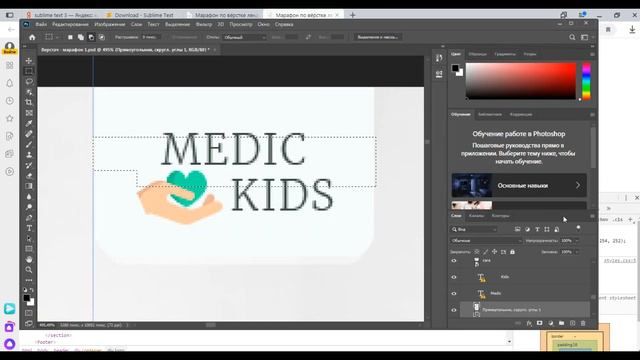Image resolution: width=640 pixels, height=360 pixels.
Task: Click the rainbow hue slider strip
Action: click(586, 81)
